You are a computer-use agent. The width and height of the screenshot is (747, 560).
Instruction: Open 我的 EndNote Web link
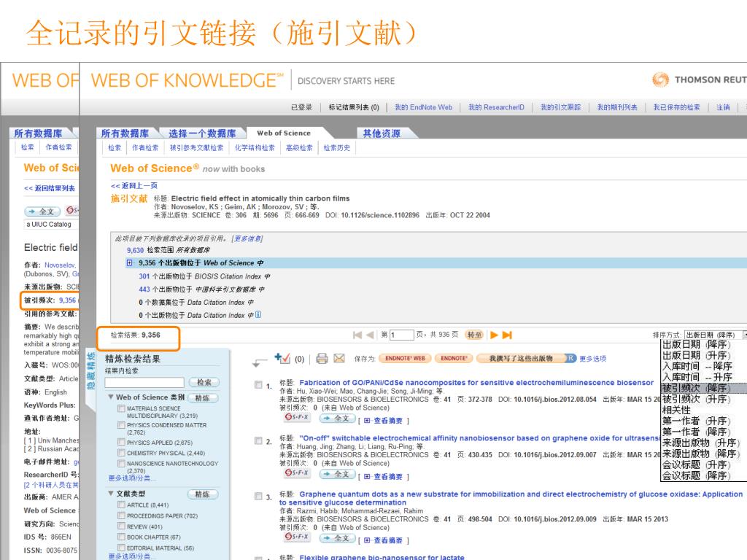[x=423, y=107]
